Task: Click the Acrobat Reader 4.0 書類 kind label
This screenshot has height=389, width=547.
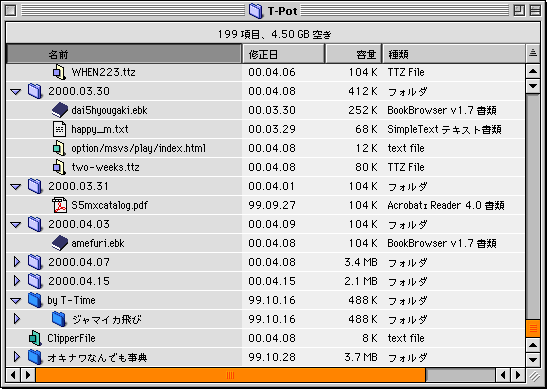Action: tap(446, 205)
